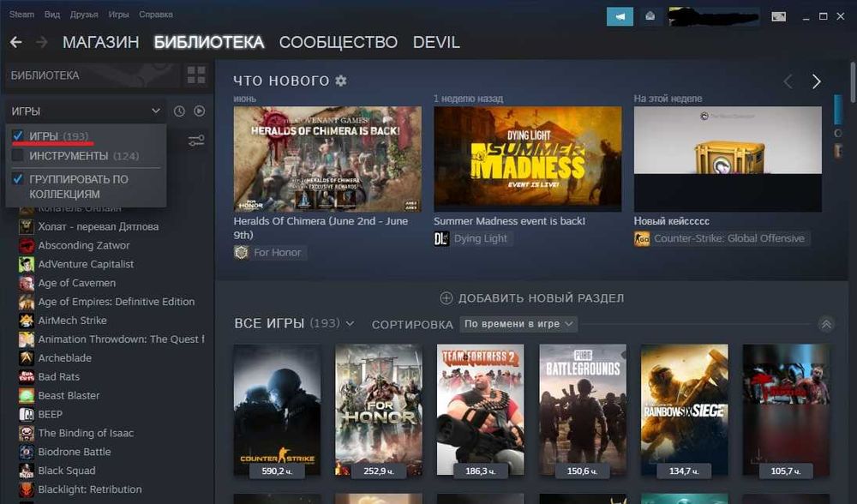Click the forward navigation arrow
The image size is (857, 504).
pyautogui.click(x=41, y=42)
